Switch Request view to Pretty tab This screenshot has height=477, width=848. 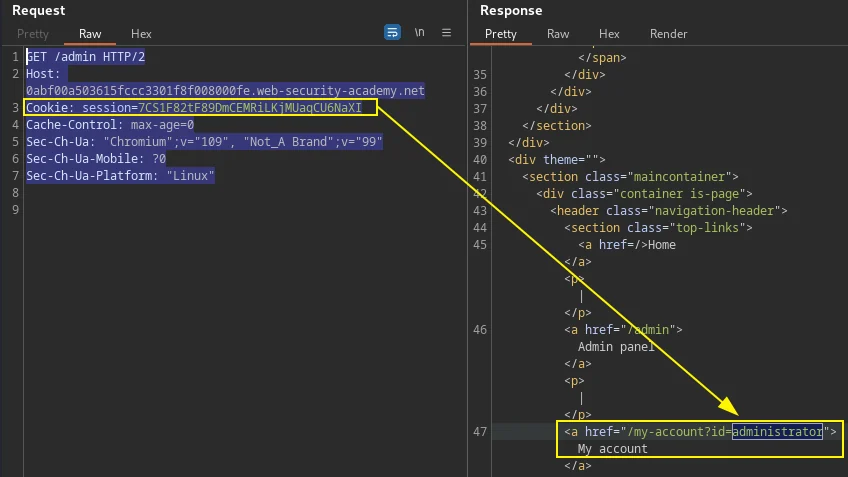tap(33, 34)
